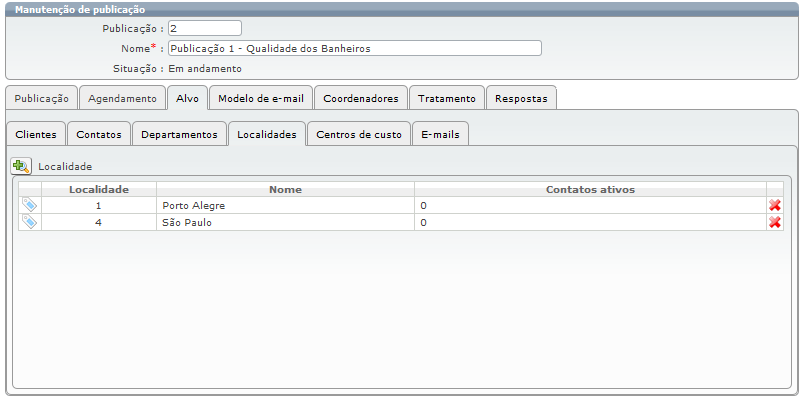Sort by the Contatos ativos column header
Image resolution: width=802 pixels, height=399 pixels.
pos(590,190)
